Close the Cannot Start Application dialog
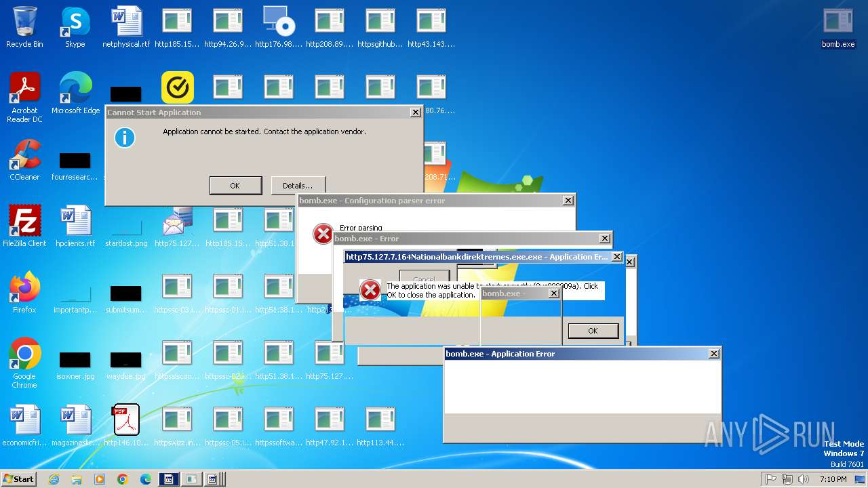The height and width of the screenshot is (488, 868). 415,113
